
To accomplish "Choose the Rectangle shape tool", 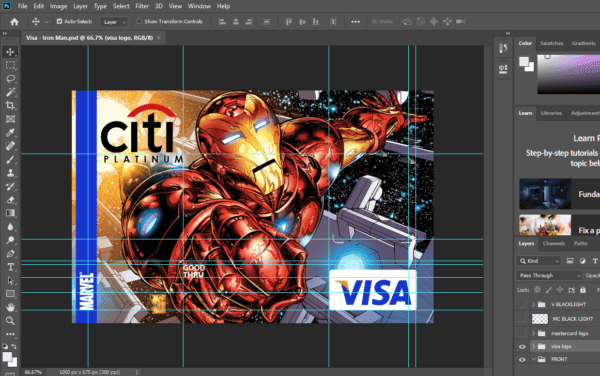I will (x=10, y=294).
